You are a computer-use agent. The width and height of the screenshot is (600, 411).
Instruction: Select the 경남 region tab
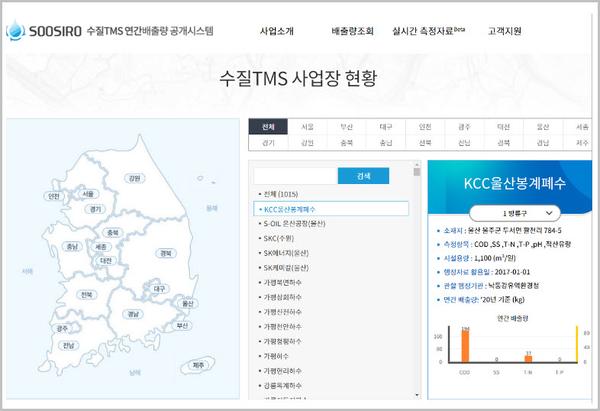[x=543, y=143]
